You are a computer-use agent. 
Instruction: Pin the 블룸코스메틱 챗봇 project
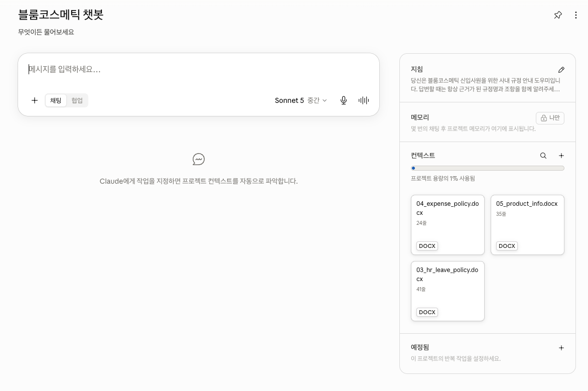click(557, 15)
